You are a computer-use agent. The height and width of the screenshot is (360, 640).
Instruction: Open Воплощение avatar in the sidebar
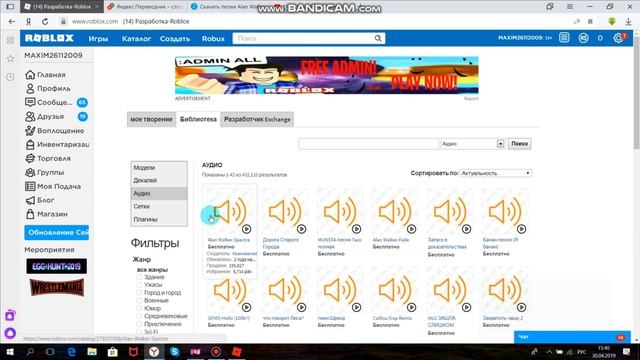pos(54,131)
